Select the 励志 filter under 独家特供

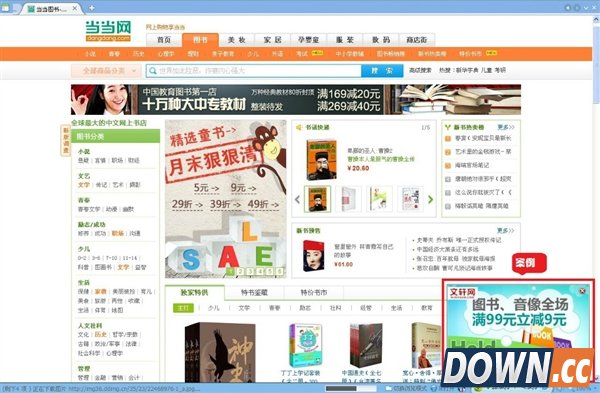tap(305, 308)
